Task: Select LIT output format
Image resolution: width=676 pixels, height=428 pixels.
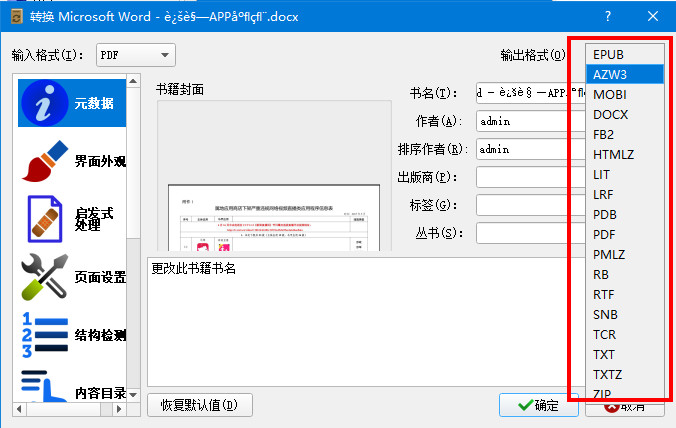Action: tap(625, 175)
